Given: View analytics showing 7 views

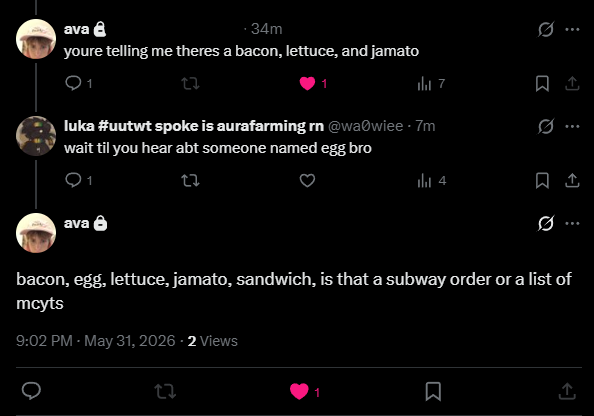Looking at the screenshot, I should 431,83.
